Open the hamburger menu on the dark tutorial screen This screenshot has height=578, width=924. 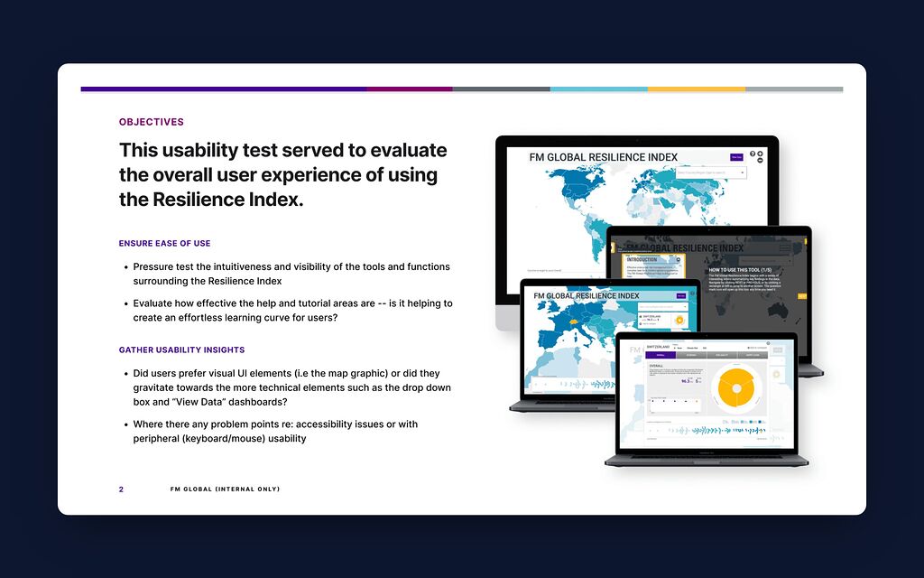coord(784,247)
